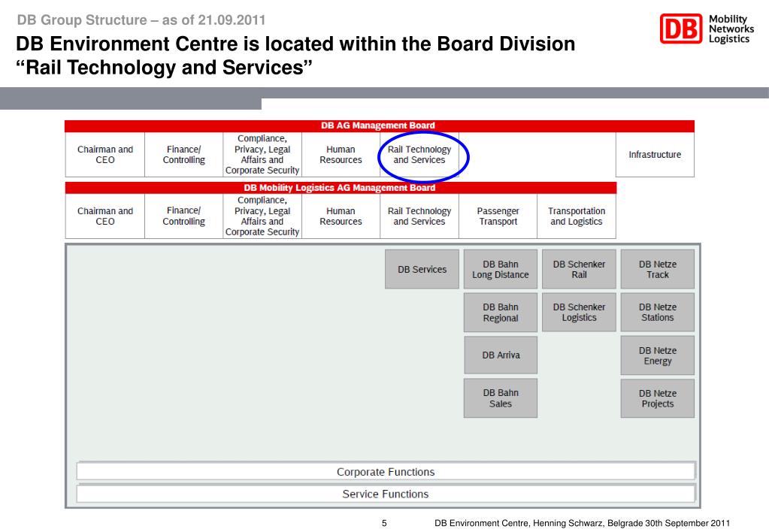Select the DB Arriva box

tap(500, 355)
